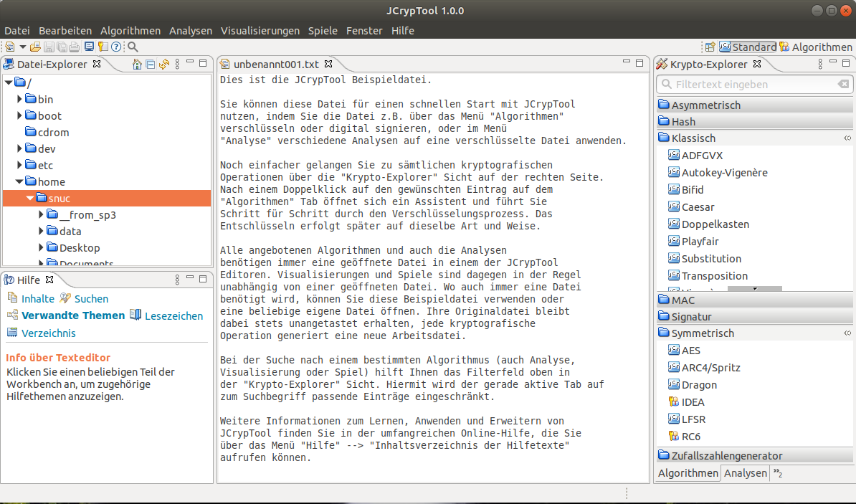The height and width of the screenshot is (504, 856).
Task: Click the open perspective icon left of Standard
Action: tap(710, 47)
